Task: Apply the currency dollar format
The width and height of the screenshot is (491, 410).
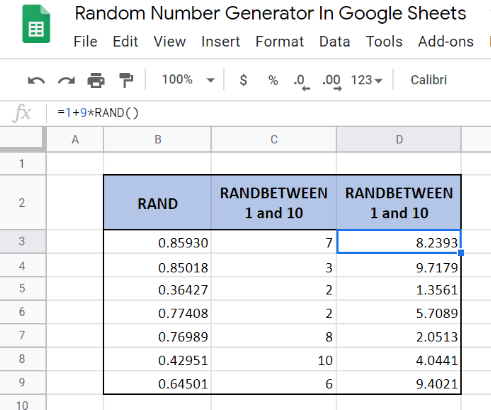Action: pyautogui.click(x=243, y=80)
